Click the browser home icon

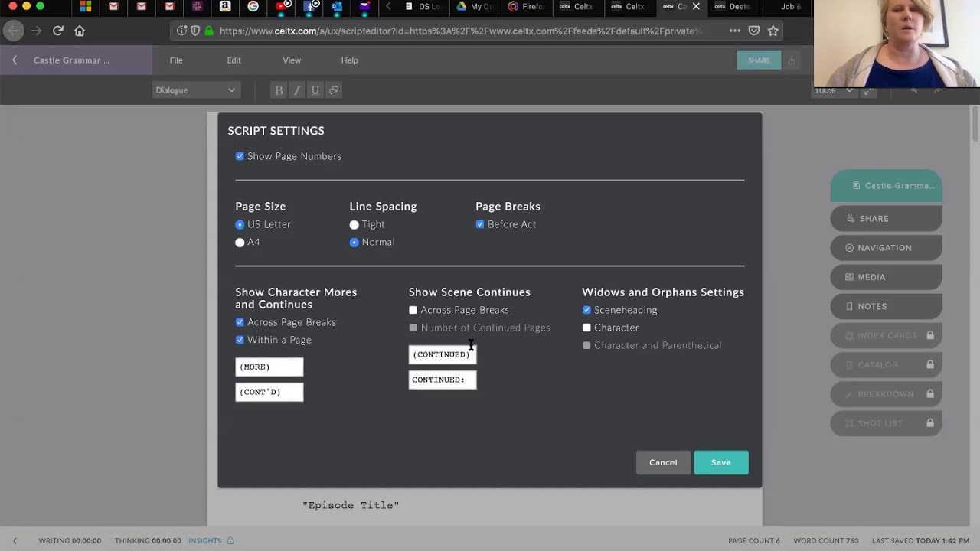80,31
